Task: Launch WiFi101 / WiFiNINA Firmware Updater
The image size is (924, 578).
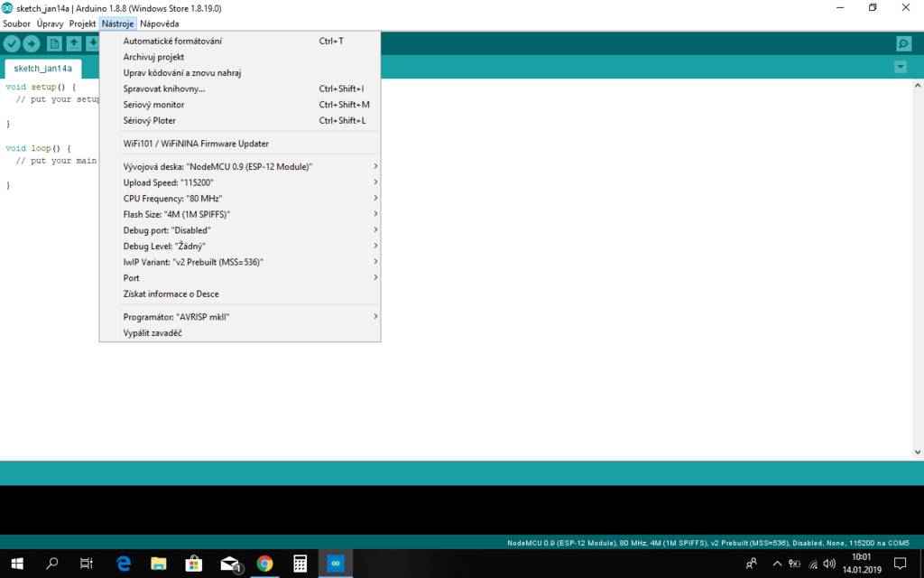Action: [240, 144]
